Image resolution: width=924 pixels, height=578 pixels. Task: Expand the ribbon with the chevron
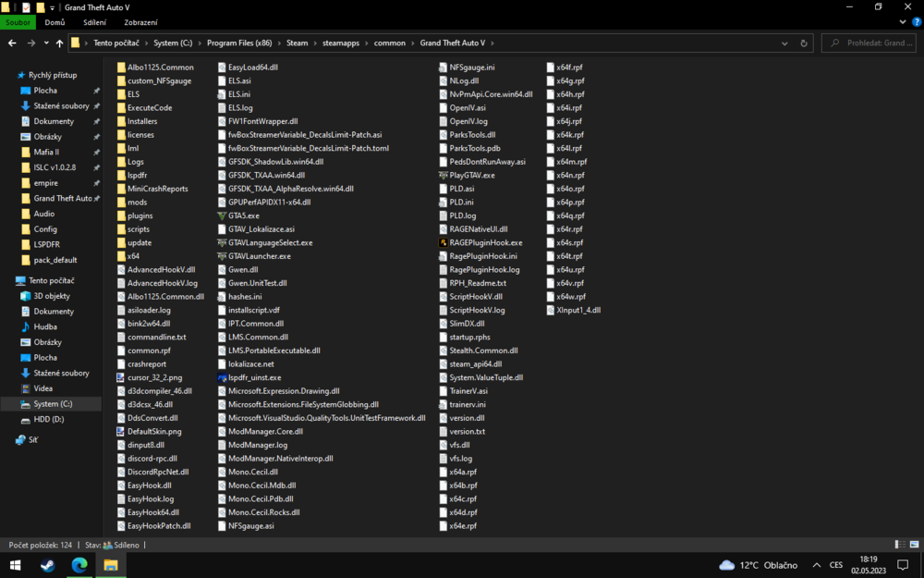pyautogui.click(x=903, y=22)
